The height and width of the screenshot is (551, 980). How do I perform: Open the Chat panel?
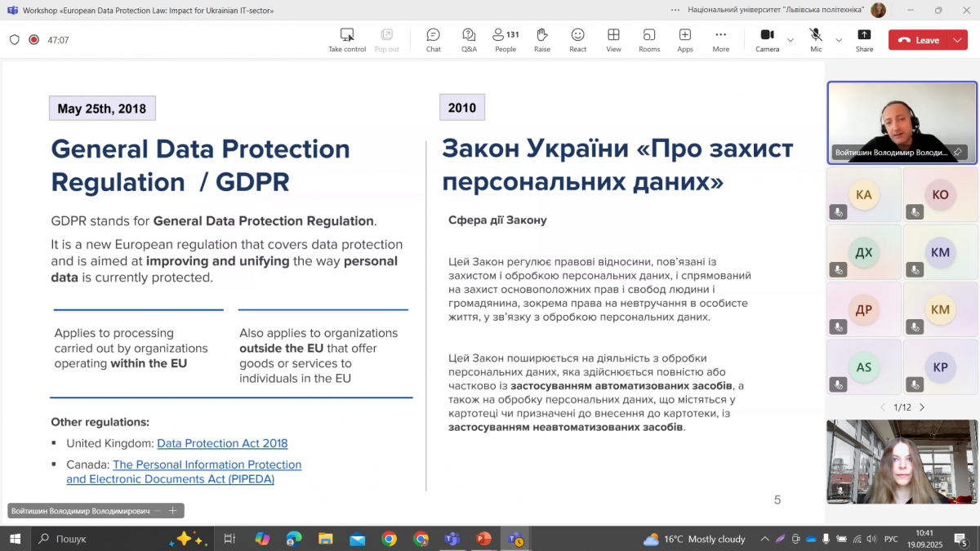pyautogui.click(x=433, y=38)
